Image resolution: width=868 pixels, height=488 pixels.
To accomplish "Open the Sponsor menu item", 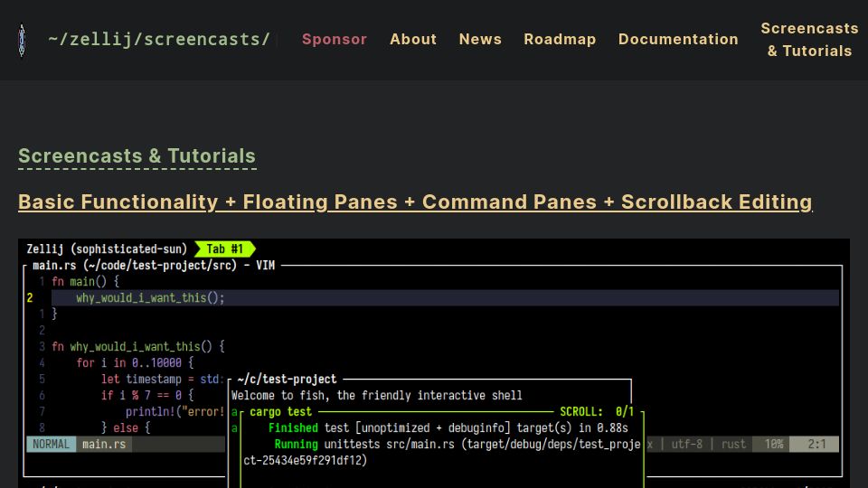I will point(335,39).
